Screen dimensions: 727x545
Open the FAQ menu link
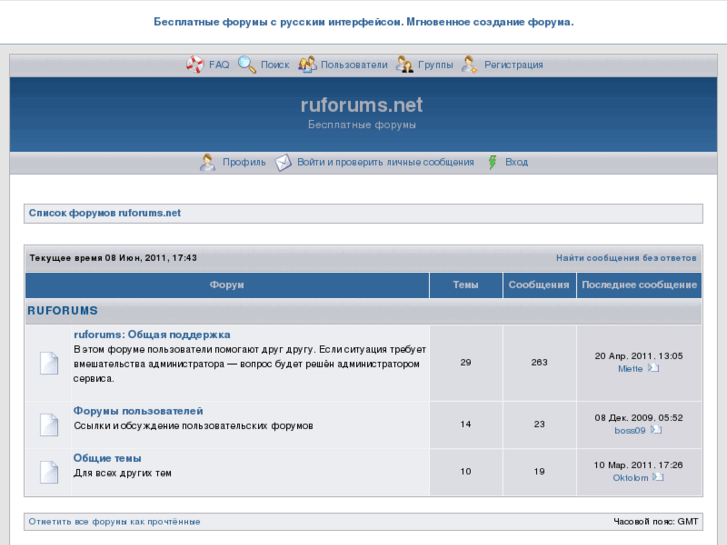tap(219, 64)
